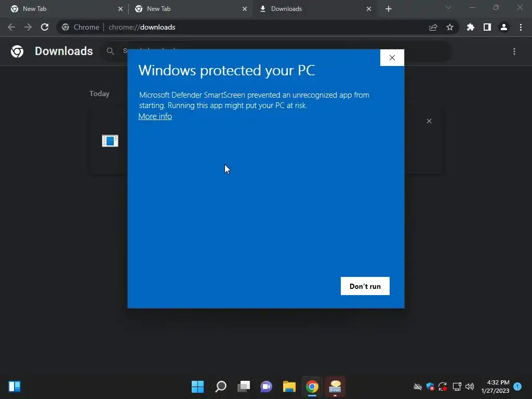The image size is (532, 399).
Task: Open Chrome's three-dot main menu
Action: pyautogui.click(x=521, y=27)
